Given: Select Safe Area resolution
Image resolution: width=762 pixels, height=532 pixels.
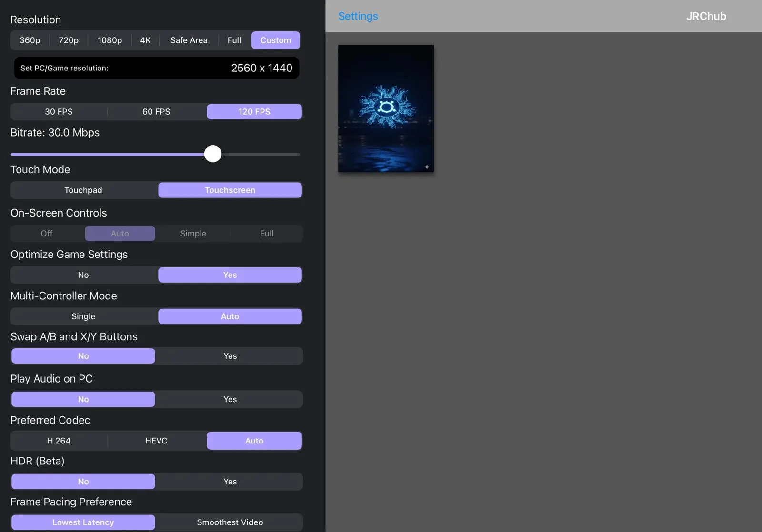Looking at the screenshot, I should coord(189,40).
